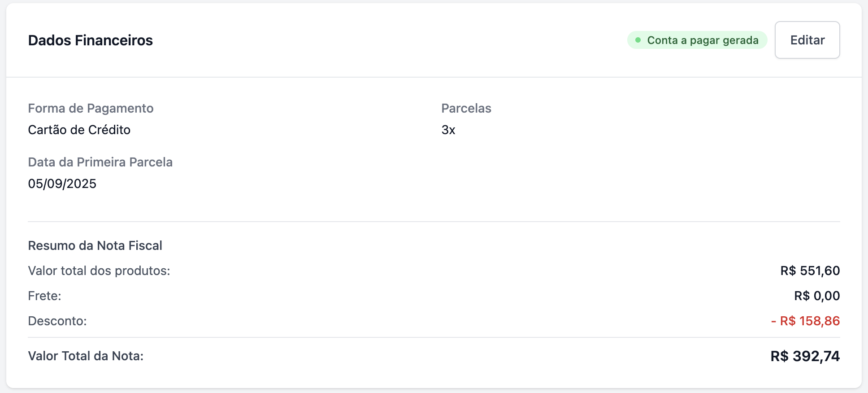Click the "Conta a pagar gerada" badge text

point(703,40)
